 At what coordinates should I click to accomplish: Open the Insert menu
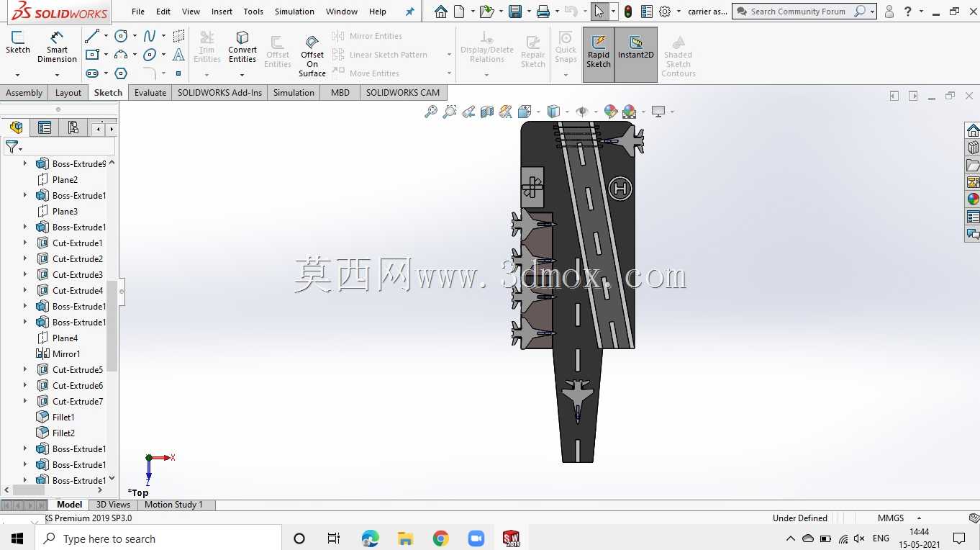coord(222,12)
